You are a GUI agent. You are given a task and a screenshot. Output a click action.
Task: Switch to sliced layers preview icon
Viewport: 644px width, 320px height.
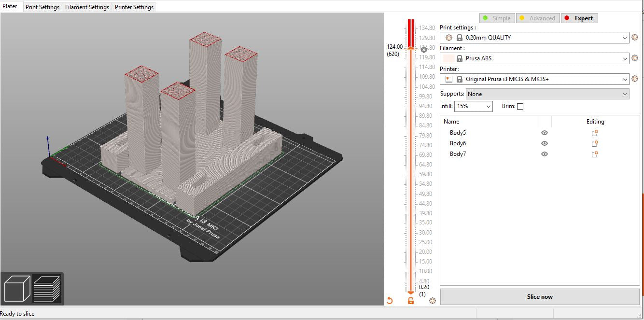(47, 289)
